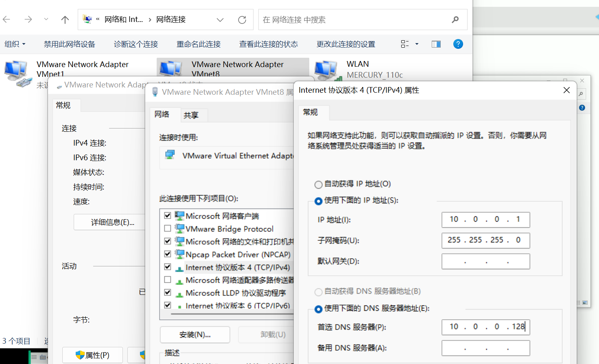This screenshot has height=364, width=599.
Task: Select VMware Network Adapter VMnet1 icon
Action: point(17,73)
